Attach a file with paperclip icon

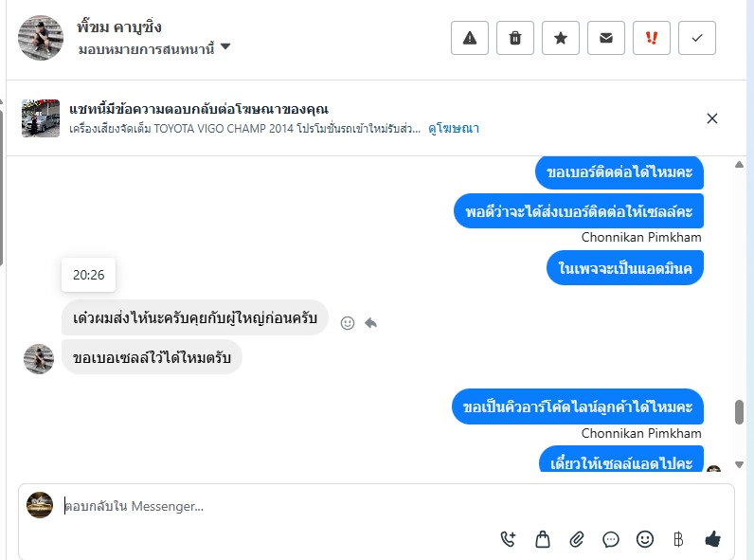(x=577, y=539)
